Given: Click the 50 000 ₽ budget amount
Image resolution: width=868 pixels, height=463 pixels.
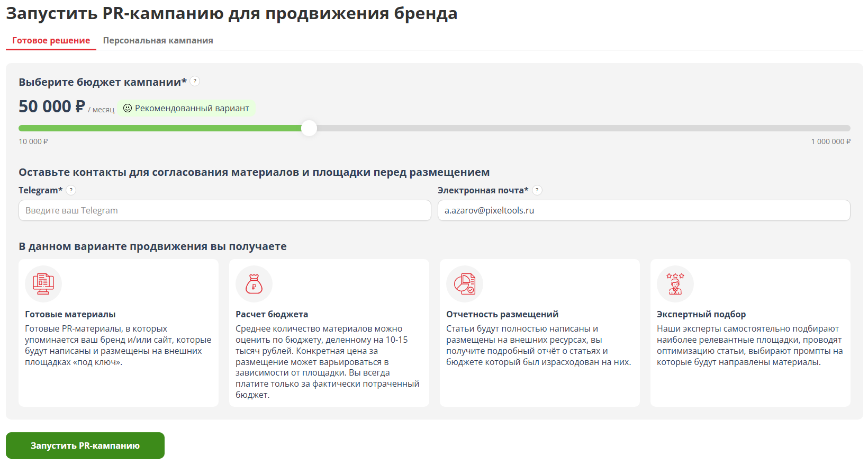Looking at the screenshot, I should 52,106.
